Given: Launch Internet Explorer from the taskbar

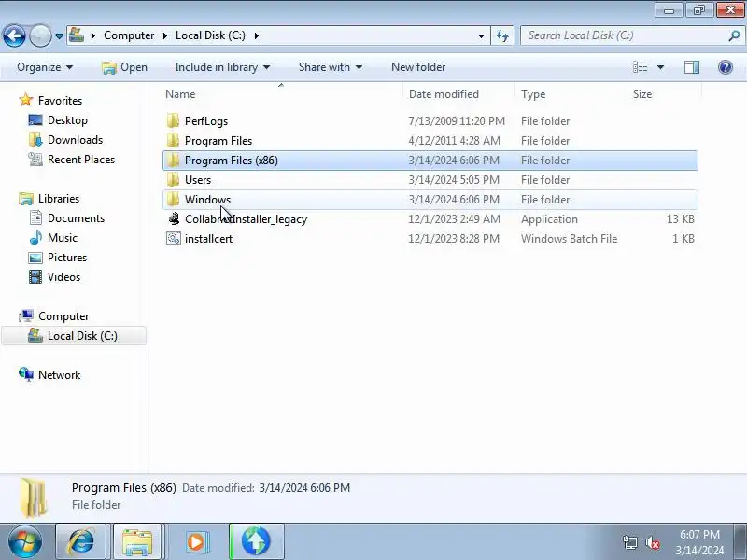Looking at the screenshot, I should pos(81,541).
